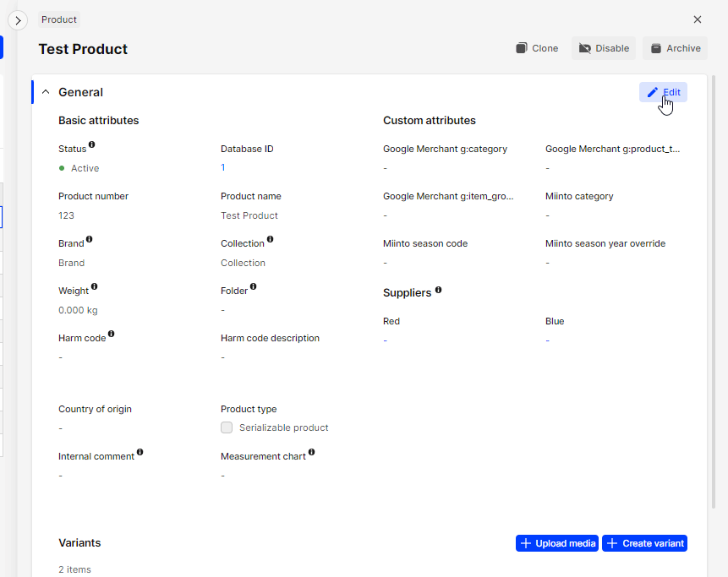Image resolution: width=728 pixels, height=577 pixels.
Task: Click the Internal comment info icon
Action: click(141, 454)
